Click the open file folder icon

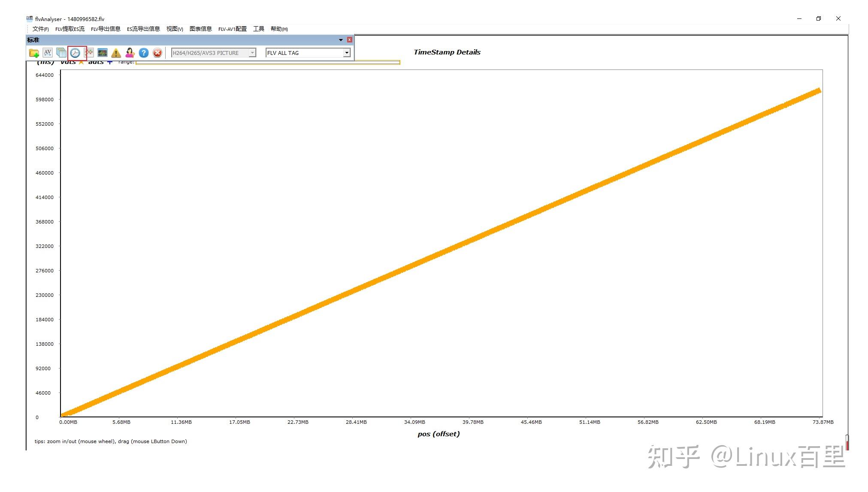pyautogui.click(x=34, y=53)
